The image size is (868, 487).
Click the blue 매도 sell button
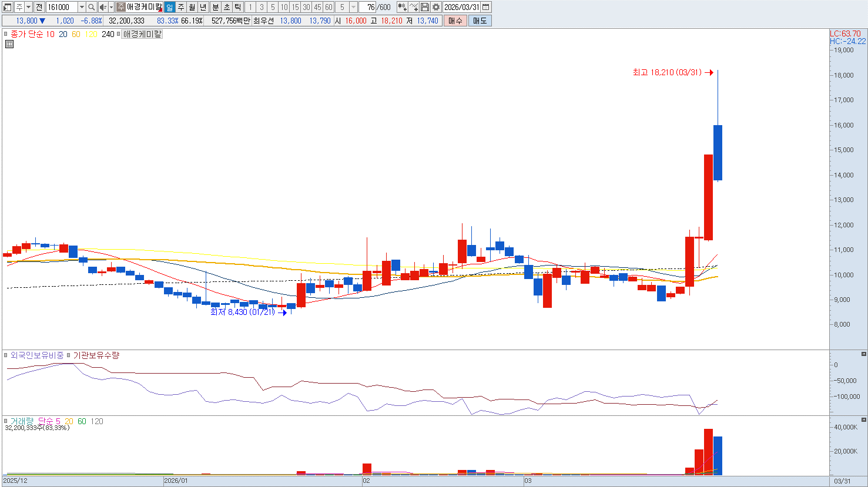[480, 21]
